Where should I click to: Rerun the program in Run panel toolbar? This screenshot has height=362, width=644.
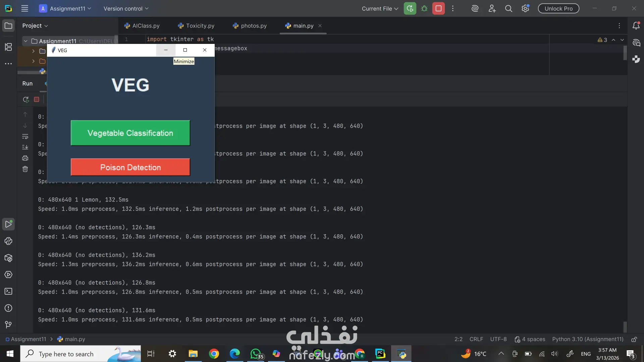[25, 100]
